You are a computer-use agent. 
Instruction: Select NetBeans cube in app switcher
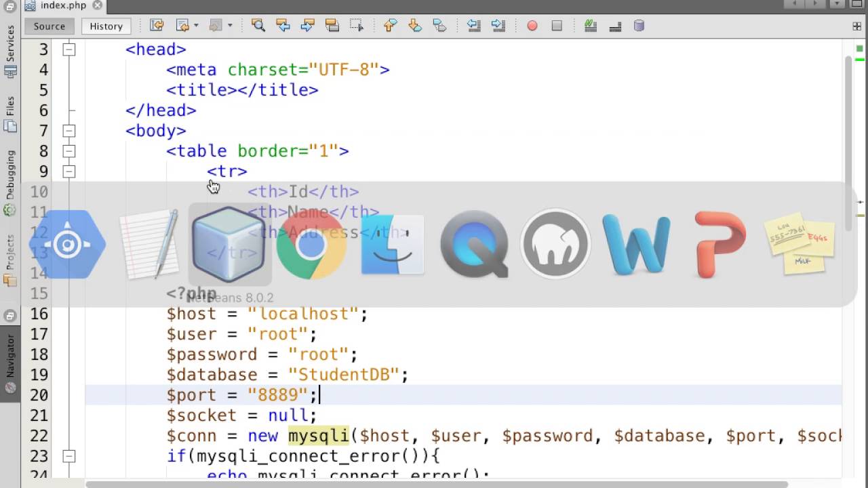tap(230, 245)
